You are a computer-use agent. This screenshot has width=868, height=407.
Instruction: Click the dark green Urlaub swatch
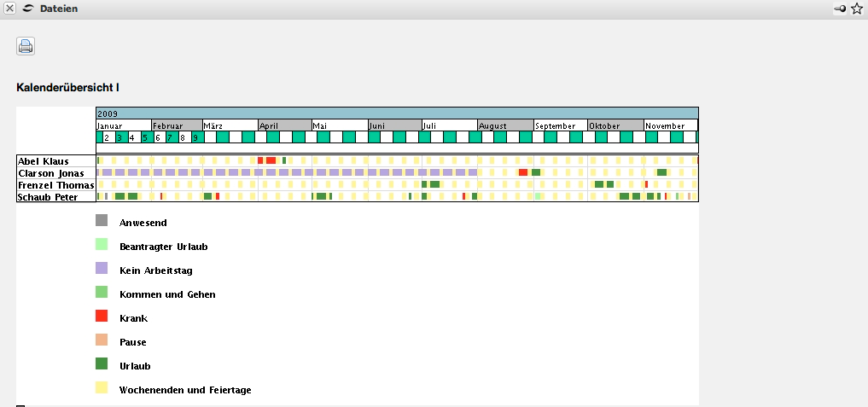[x=102, y=363]
